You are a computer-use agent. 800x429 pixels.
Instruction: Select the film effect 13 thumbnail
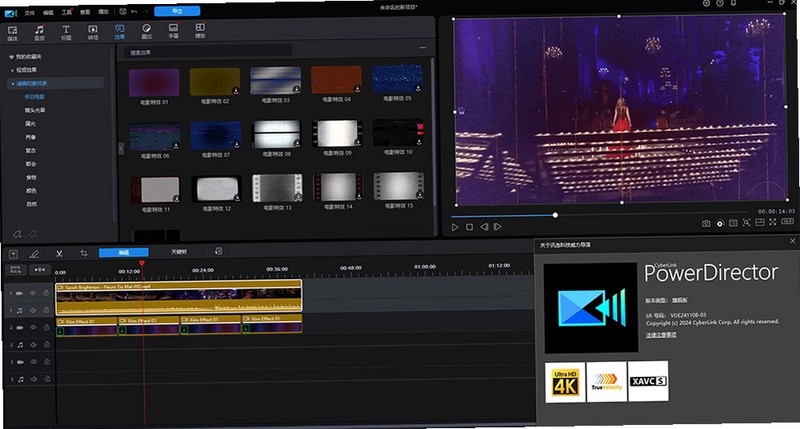pyautogui.click(x=278, y=188)
